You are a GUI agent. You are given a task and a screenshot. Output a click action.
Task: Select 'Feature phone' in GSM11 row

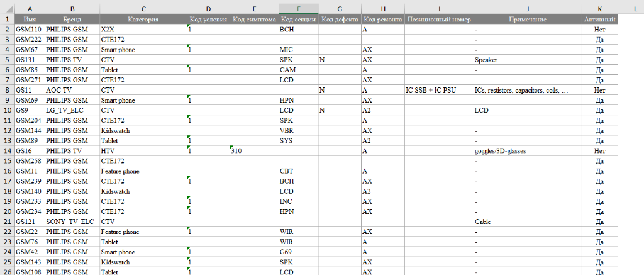(x=143, y=171)
